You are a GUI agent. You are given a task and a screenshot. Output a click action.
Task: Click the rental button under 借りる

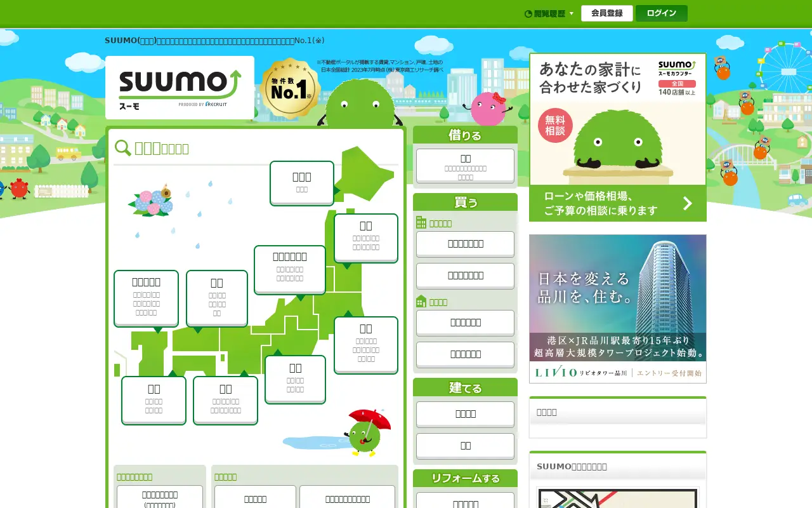(x=465, y=166)
